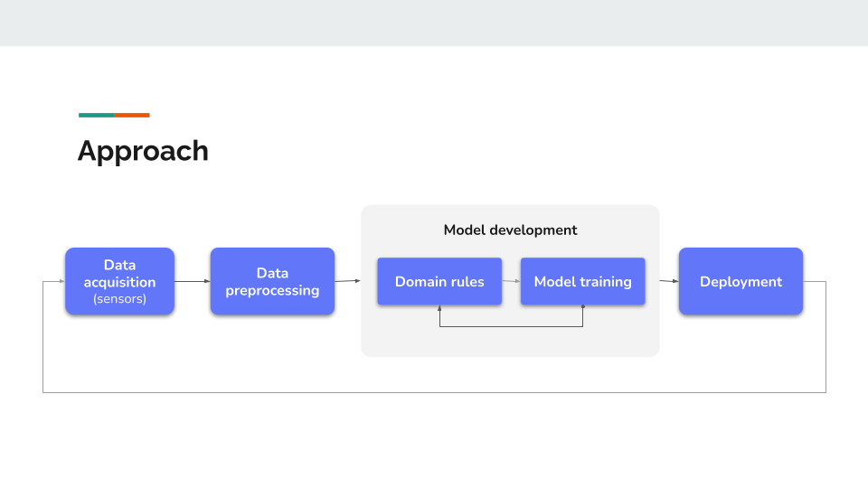
Task: Select the Model training box
Action: click(582, 281)
